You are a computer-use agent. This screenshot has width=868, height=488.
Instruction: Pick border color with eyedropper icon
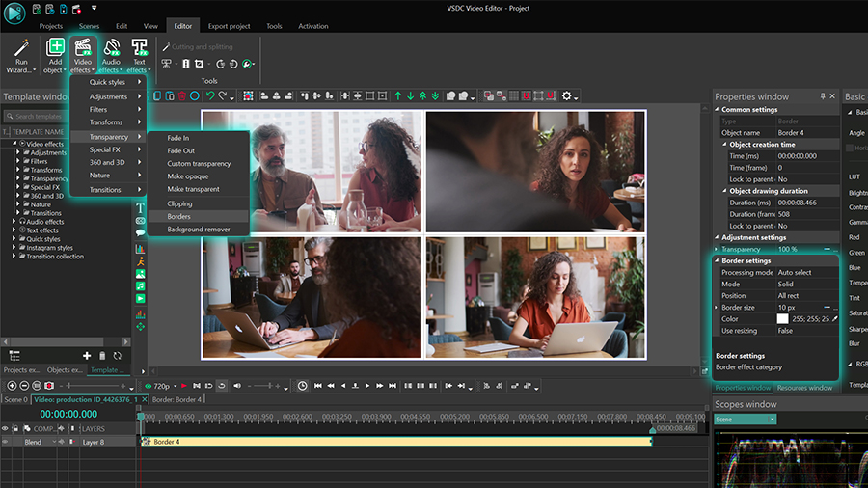click(x=835, y=318)
